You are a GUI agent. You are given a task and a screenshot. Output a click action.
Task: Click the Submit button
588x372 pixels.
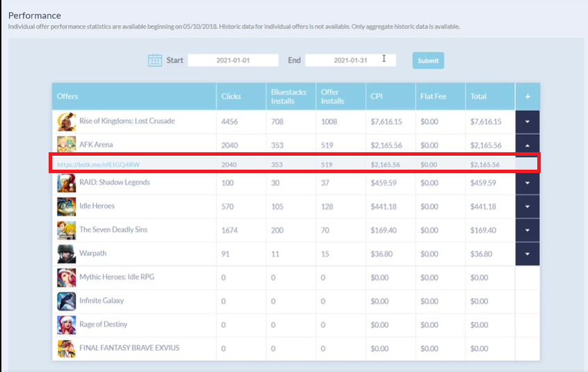[x=428, y=60]
